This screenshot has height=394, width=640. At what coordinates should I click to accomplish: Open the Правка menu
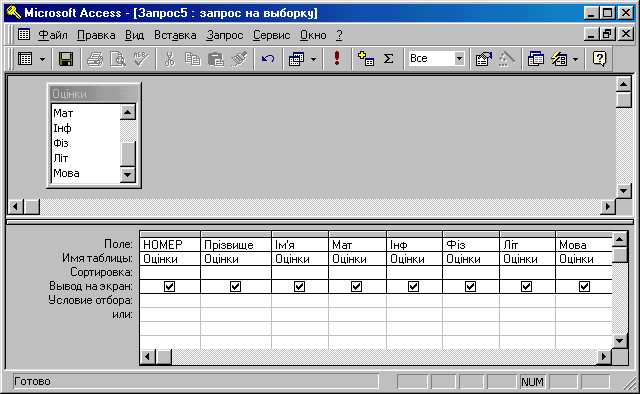point(96,36)
